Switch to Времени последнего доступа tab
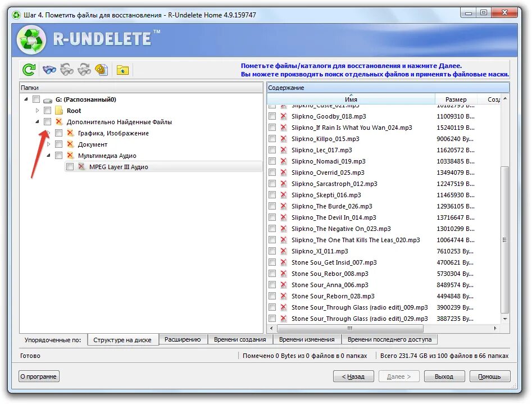Image resolution: width=532 pixels, height=404 pixels. [x=389, y=339]
